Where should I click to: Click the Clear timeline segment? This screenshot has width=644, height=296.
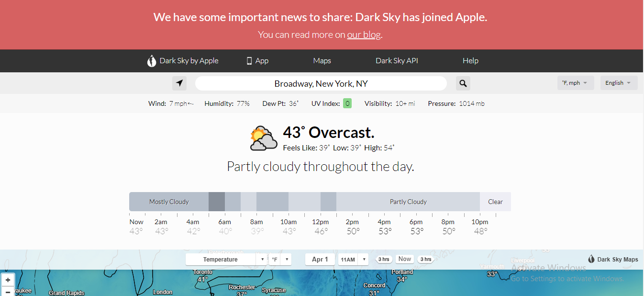pyautogui.click(x=495, y=202)
